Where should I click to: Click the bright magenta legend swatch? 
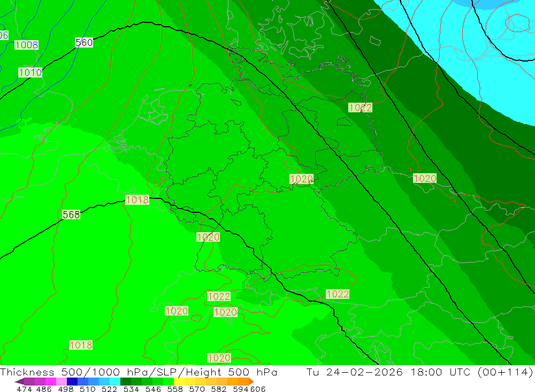[50, 381]
